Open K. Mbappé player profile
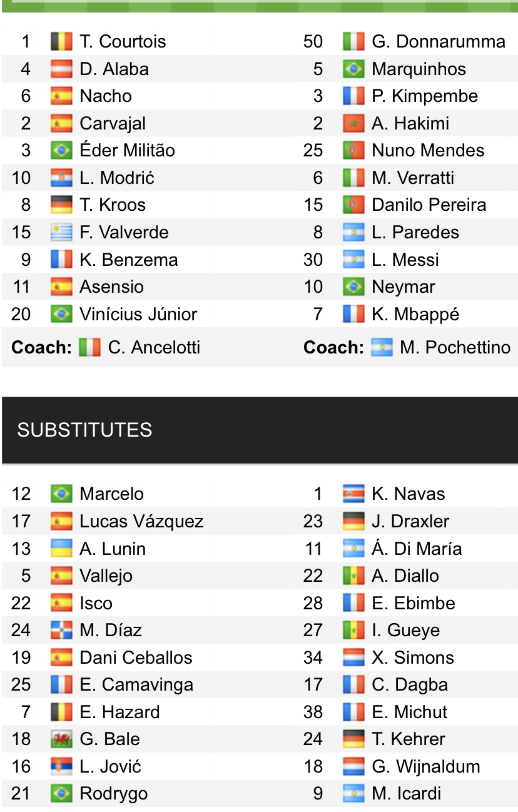Viewport: 518px width, 812px height. [415, 315]
